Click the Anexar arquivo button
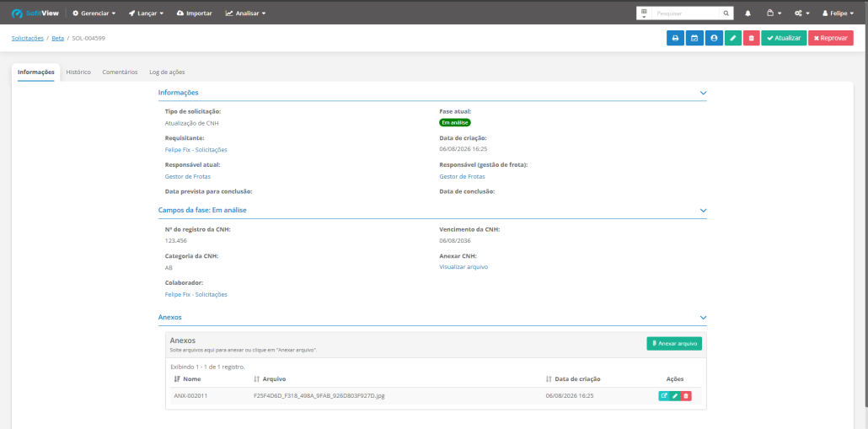868x429 pixels. point(674,343)
